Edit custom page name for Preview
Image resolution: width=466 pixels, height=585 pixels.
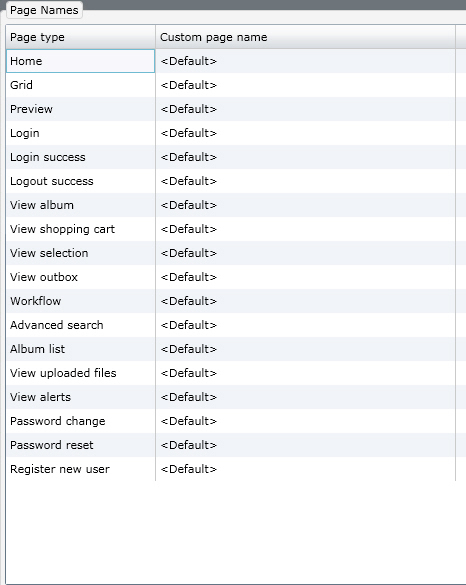click(x=305, y=109)
